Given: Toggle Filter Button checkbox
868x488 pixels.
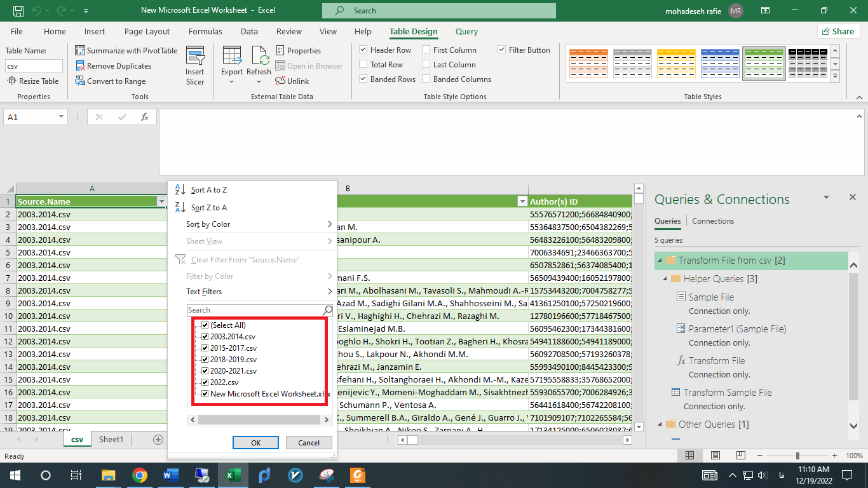Looking at the screenshot, I should [x=502, y=50].
